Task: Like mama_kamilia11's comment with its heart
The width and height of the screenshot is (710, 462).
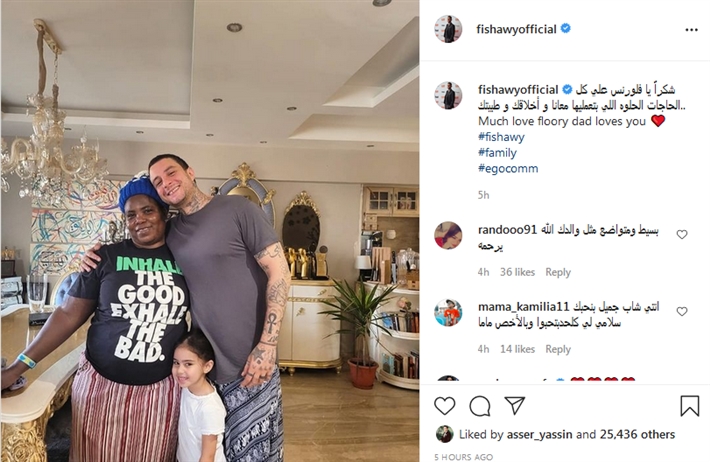Action: coord(682,311)
